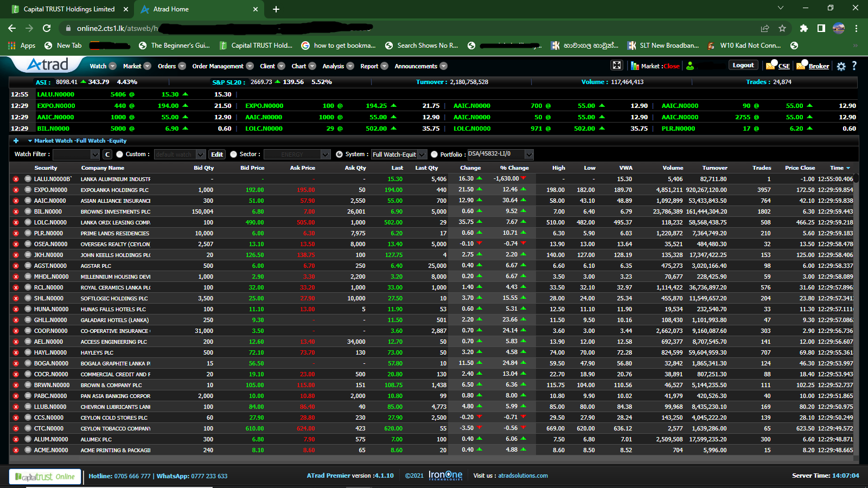The image size is (868, 488).
Task: Open the System Full Watch-Equity dropdown
Action: click(399, 155)
